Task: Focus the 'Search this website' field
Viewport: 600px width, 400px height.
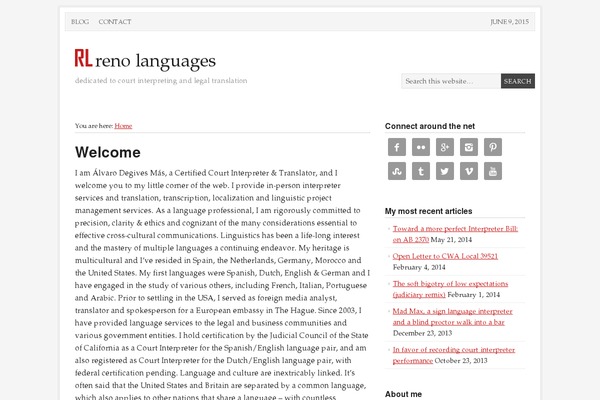Action: [450, 81]
